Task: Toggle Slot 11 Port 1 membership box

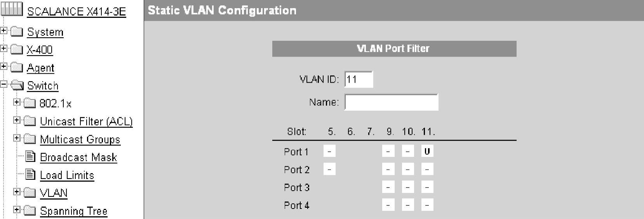Action: 427,151
